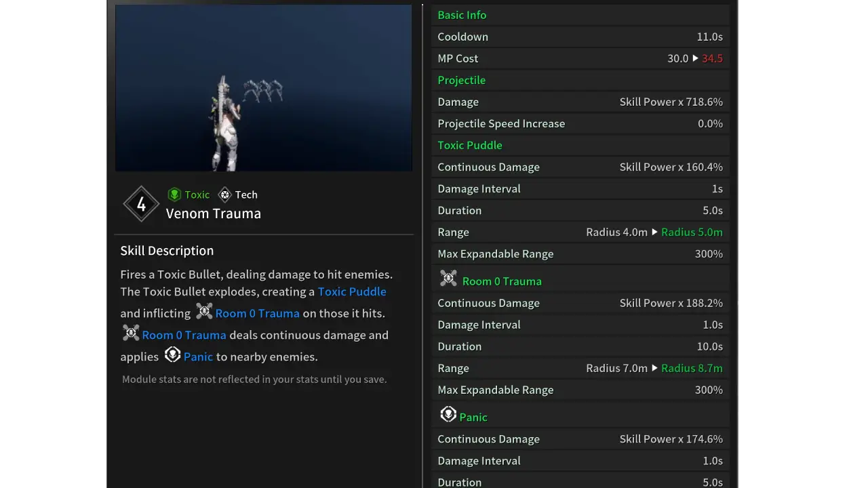Click the skill preview video thumbnail

pos(263,88)
